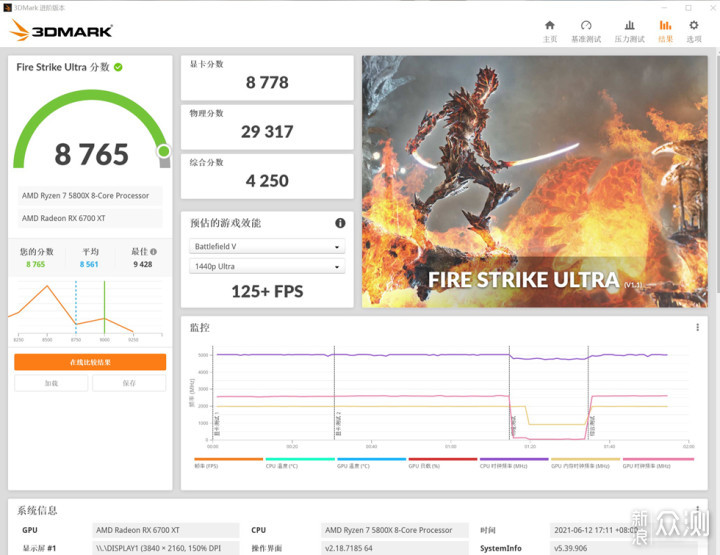Screen dimensions: 720x555
Task: Click the vertical scrollbar on the right edge
Action: click(x=717, y=174)
